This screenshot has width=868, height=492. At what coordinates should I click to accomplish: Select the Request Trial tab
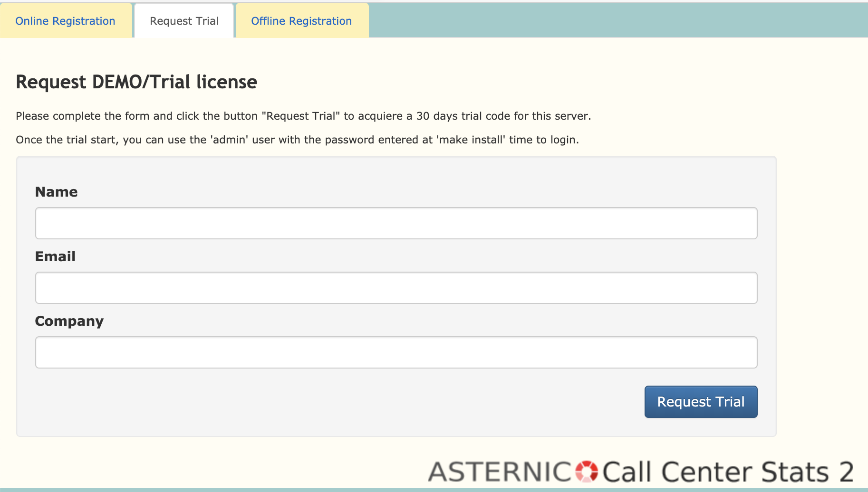[184, 21]
